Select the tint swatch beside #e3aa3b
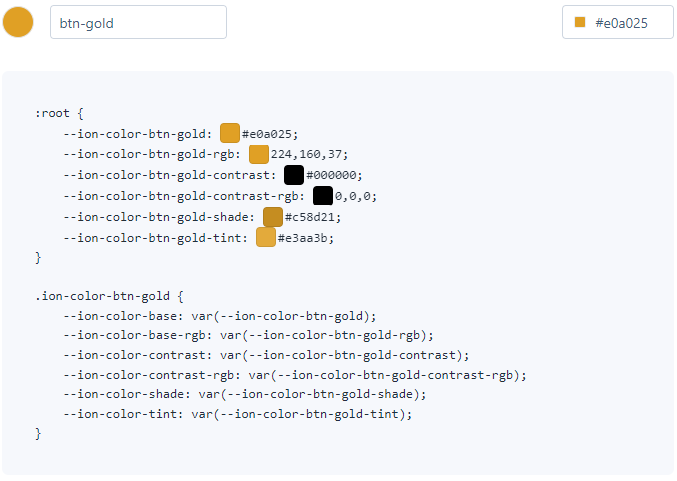Screen dimensions: 677x481 pos(266,237)
